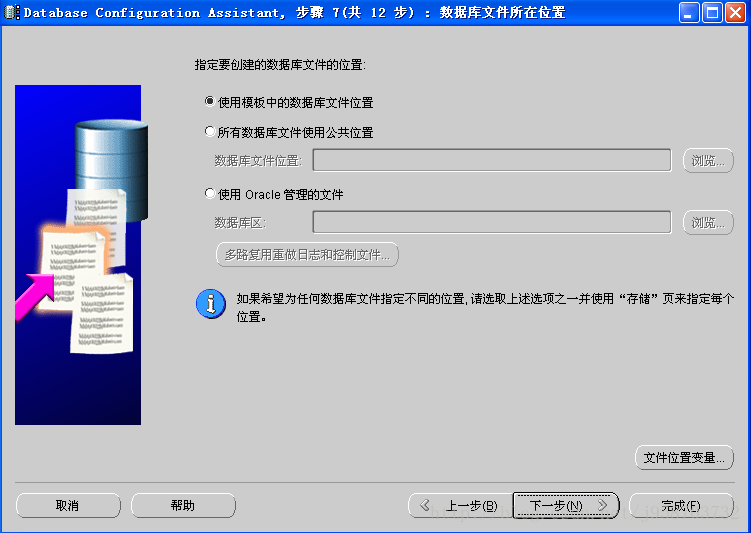Click the heading text 指定要创建的数据库文件的位置
The width and height of the screenshot is (751, 533).
click(280, 65)
